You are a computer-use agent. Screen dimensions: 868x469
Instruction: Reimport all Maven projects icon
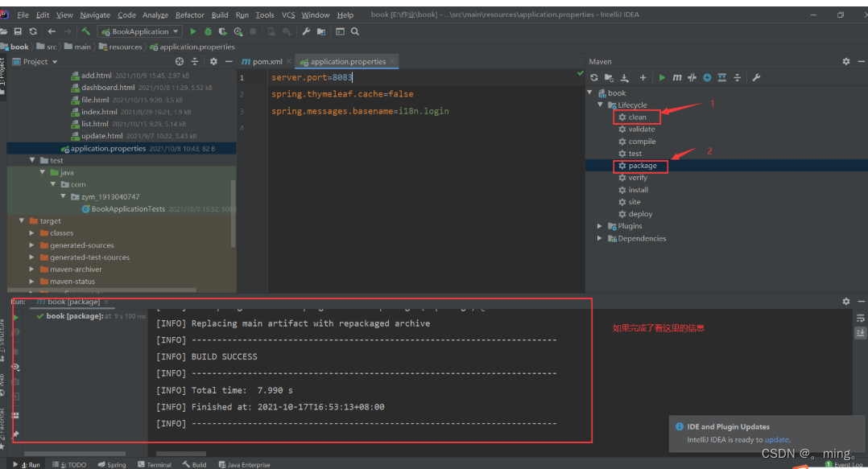(594, 77)
